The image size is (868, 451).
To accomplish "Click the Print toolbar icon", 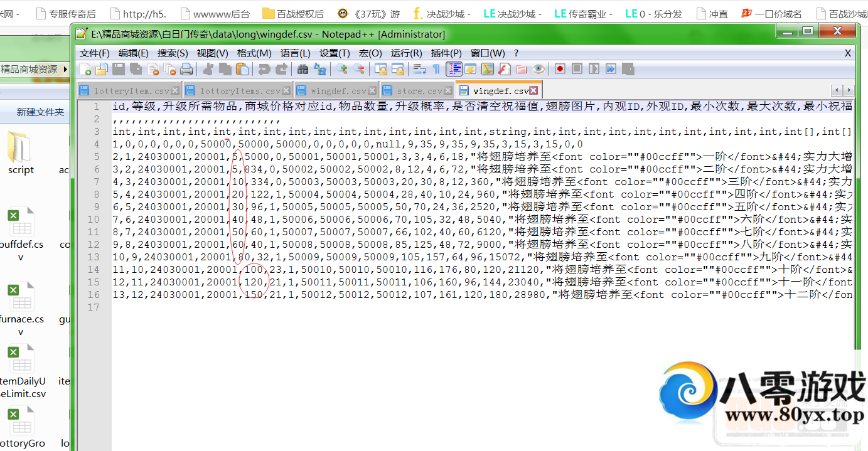I will 186,69.
